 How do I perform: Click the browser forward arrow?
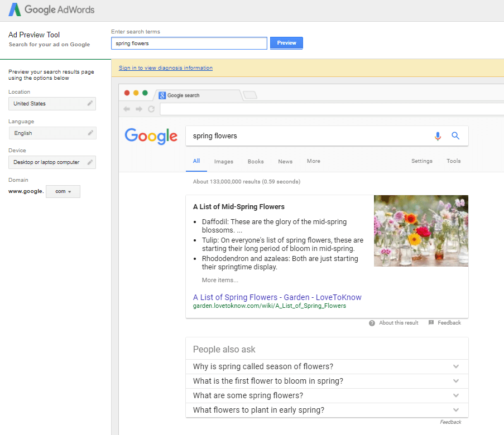pos(139,109)
